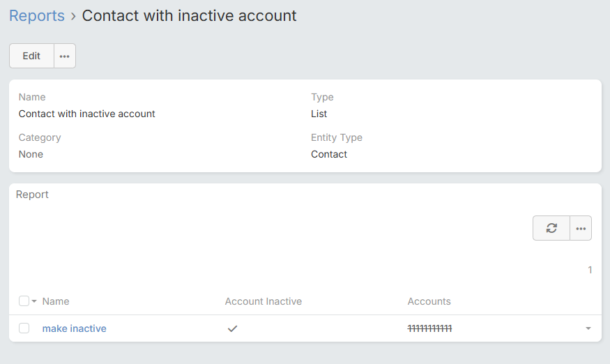Click the Edit button
The height and width of the screenshot is (364, 610).
(x=31, y=56)
